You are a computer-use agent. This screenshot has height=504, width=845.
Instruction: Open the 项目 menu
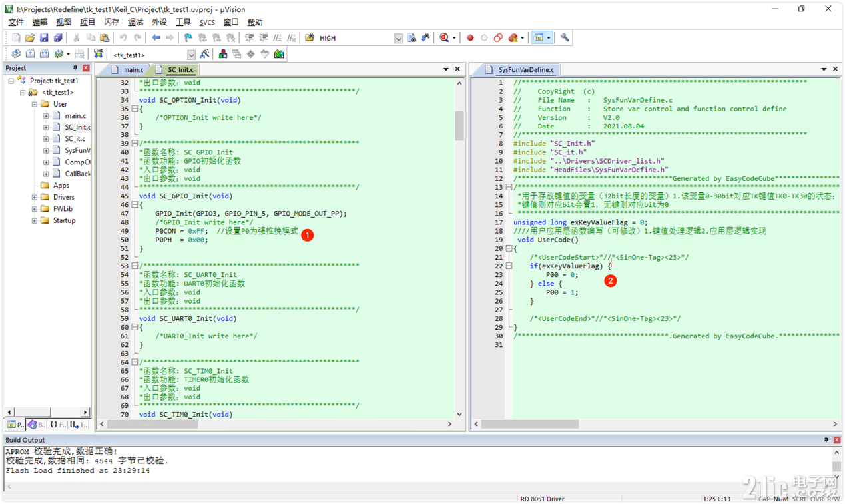(x=88, y=23)
